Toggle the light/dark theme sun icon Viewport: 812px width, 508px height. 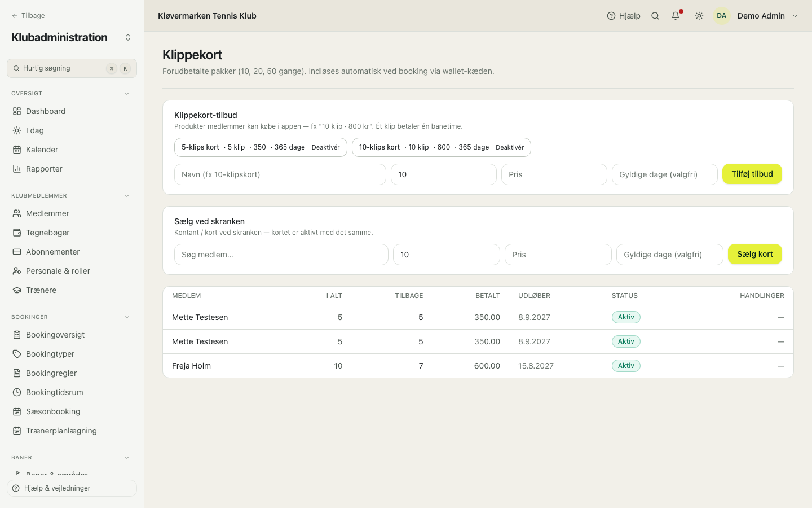pyautogui.click(x=699, y=16)
